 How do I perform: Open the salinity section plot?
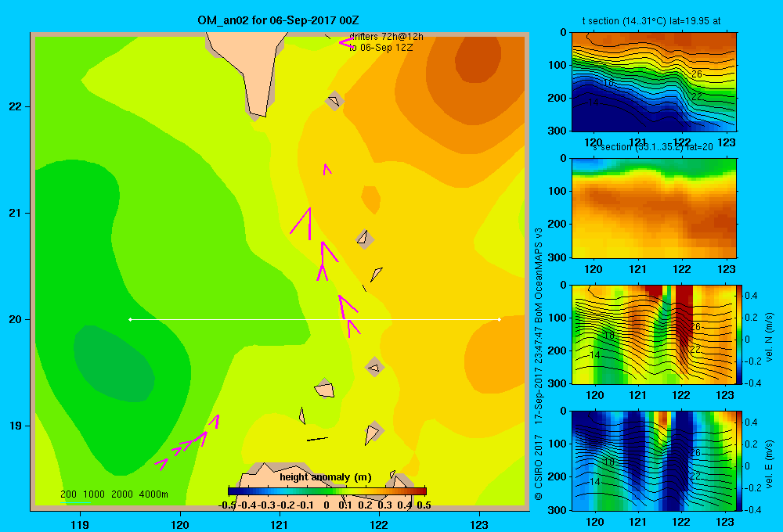click(654, 208)
